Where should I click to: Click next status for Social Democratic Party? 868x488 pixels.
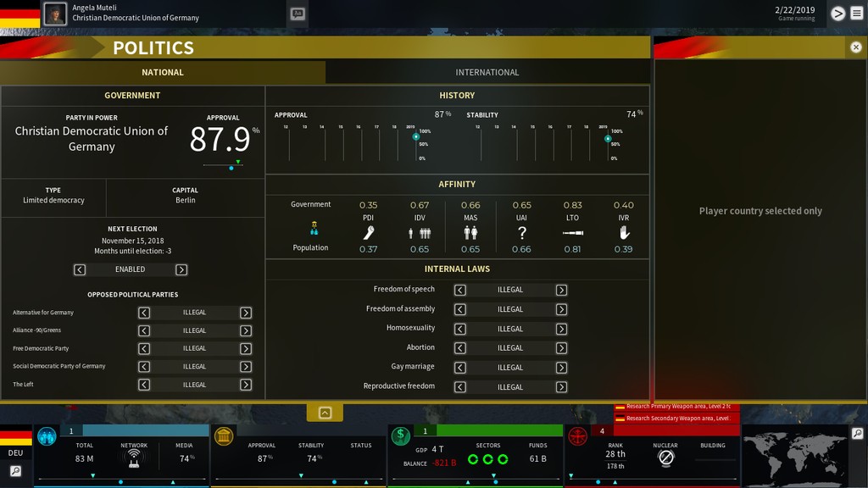tap(246, 367)
